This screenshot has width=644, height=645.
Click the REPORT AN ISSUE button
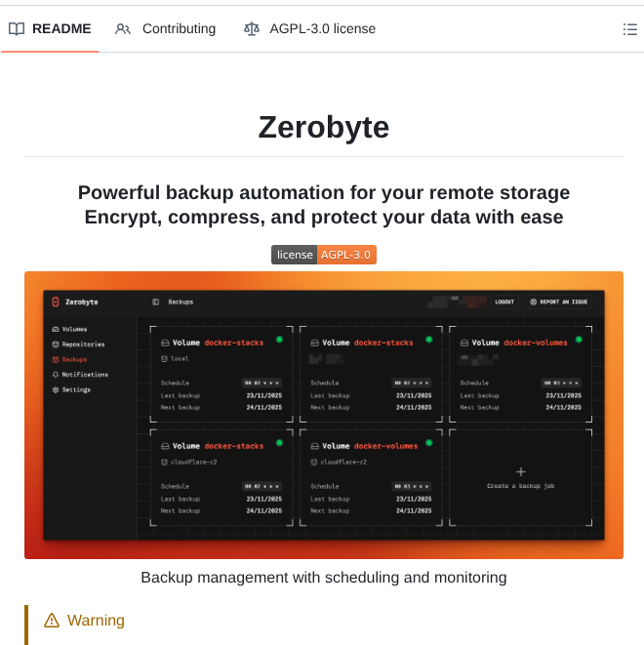[559, 302]
